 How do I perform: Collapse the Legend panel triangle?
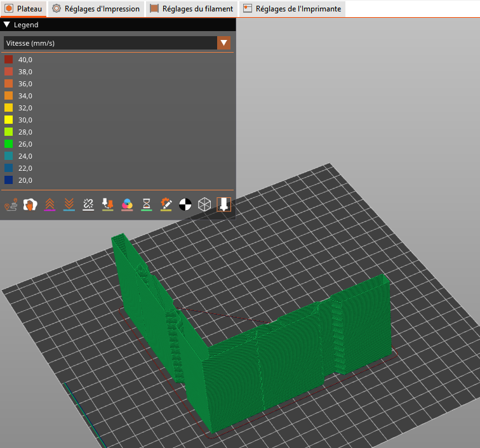pyautogui.click(x=7, y=25)
